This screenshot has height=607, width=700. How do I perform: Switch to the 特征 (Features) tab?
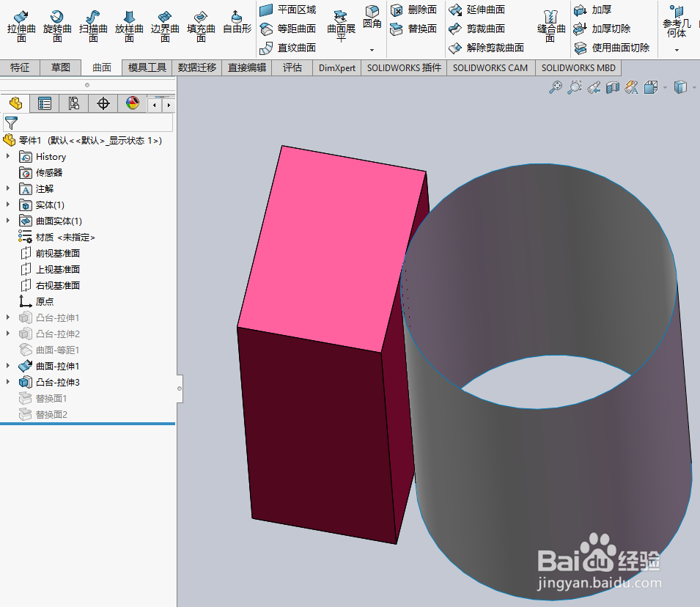[20, 67]
